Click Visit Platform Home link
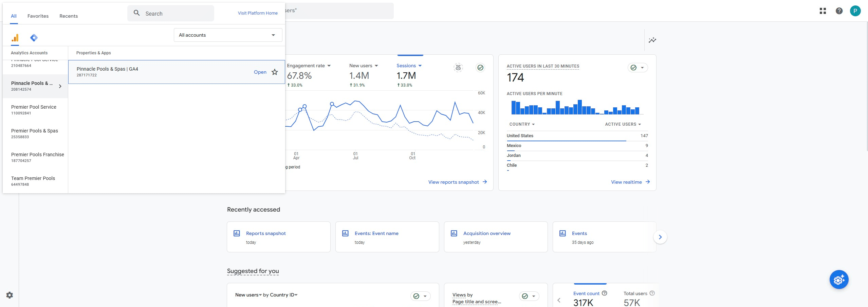 (x=257, y=13)
